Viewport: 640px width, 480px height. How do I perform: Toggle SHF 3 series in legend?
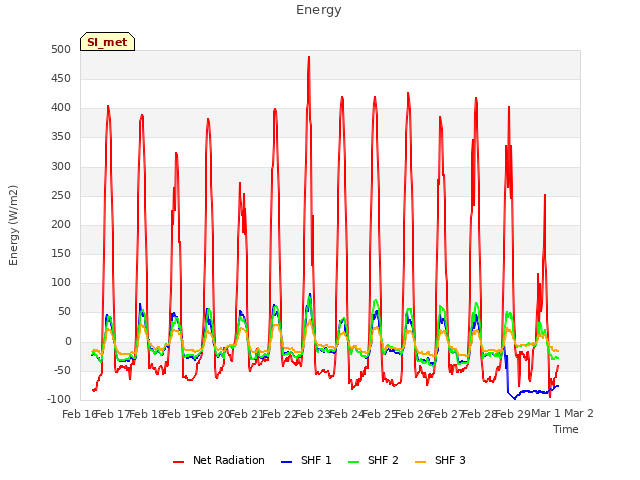pyautogui.click(x=440, y=460)
